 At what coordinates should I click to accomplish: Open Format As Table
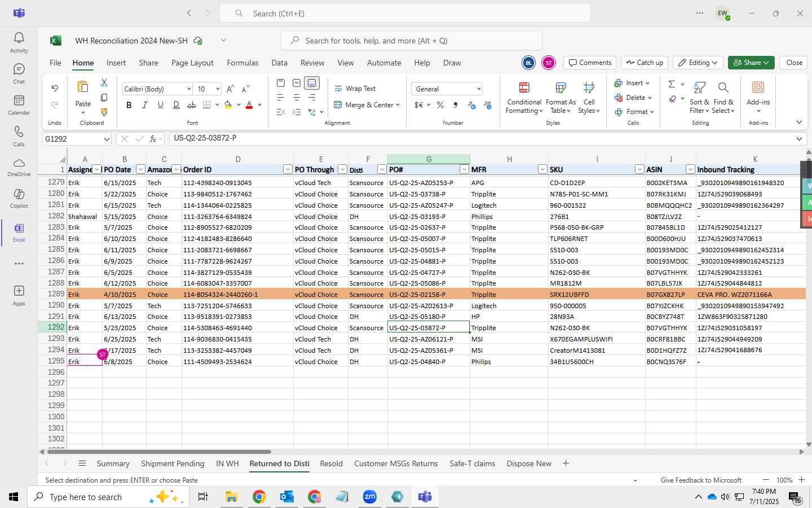tap(561, 97)
